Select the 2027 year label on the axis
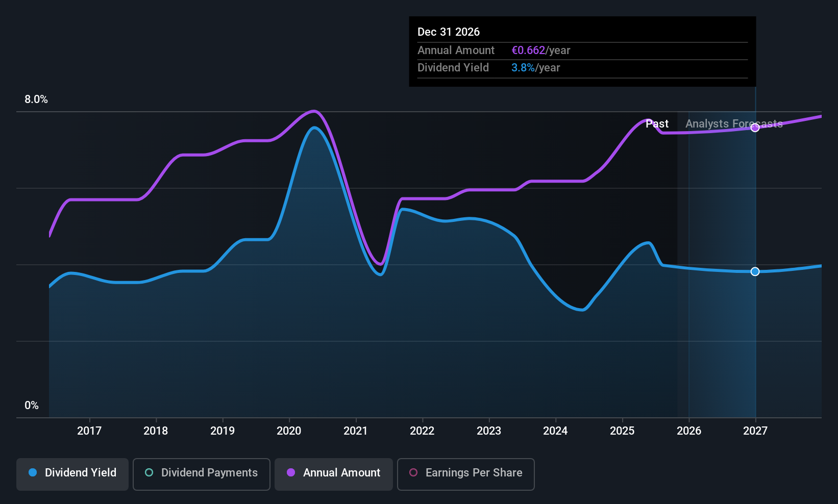 pos(755,431)
